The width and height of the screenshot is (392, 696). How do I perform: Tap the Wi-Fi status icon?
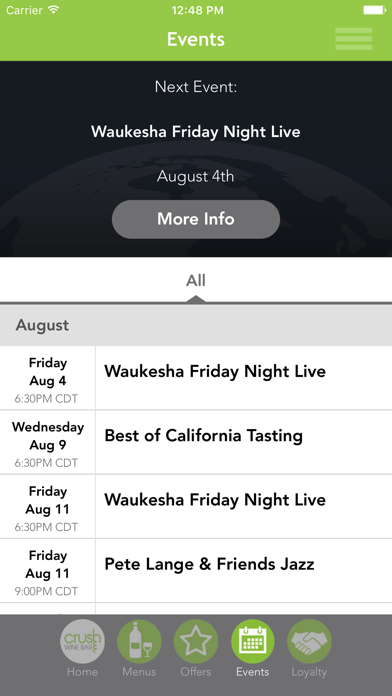pyautogui.click(x=54, y=10)
